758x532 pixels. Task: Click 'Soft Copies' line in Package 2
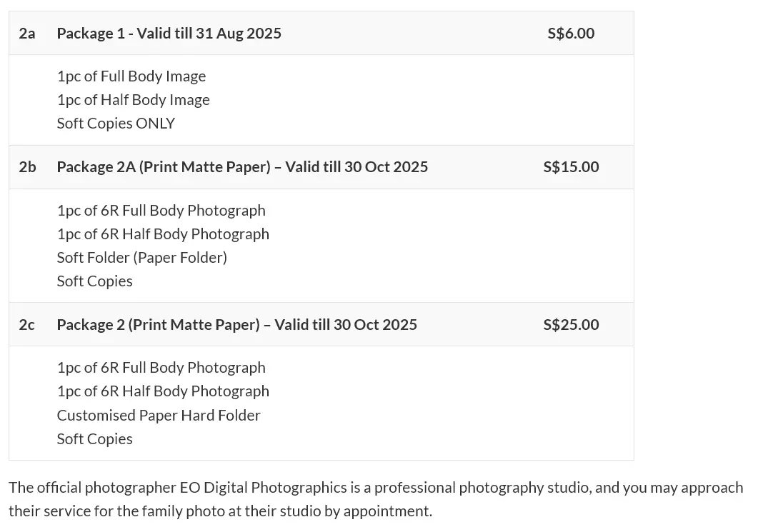pos(95,438)
